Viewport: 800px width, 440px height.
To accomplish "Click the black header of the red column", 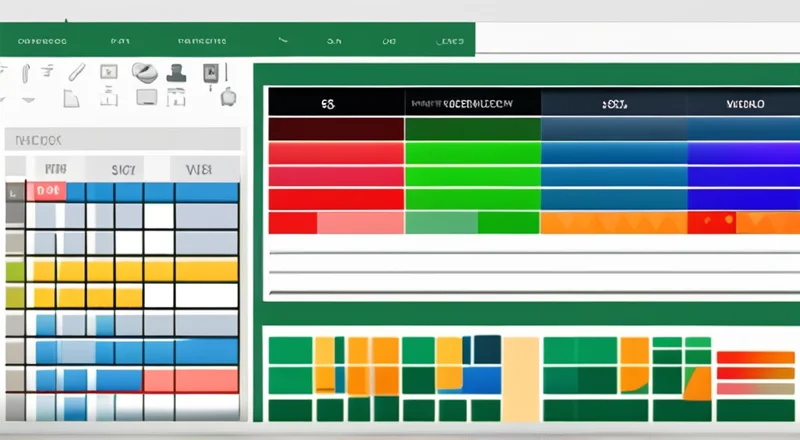I will point(336,103).
